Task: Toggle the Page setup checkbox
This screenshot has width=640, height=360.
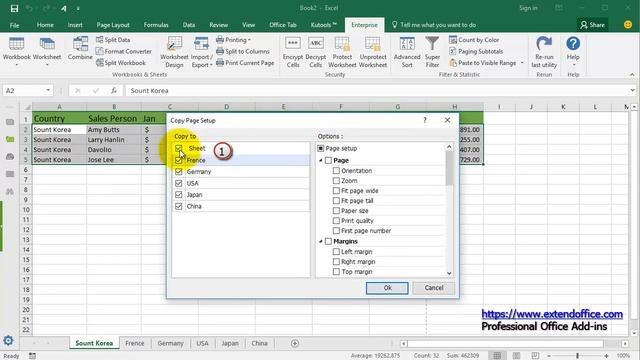Action: tap(321, 148)
